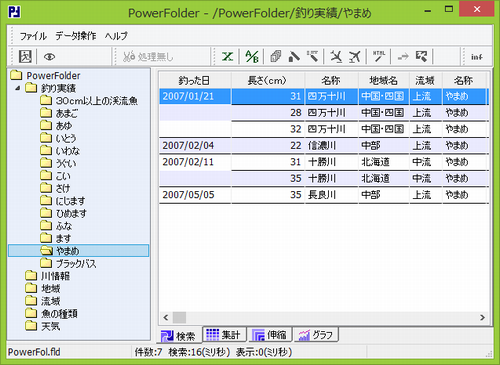
Task: Select the さけ folder
Action: (x=55, y=188)
